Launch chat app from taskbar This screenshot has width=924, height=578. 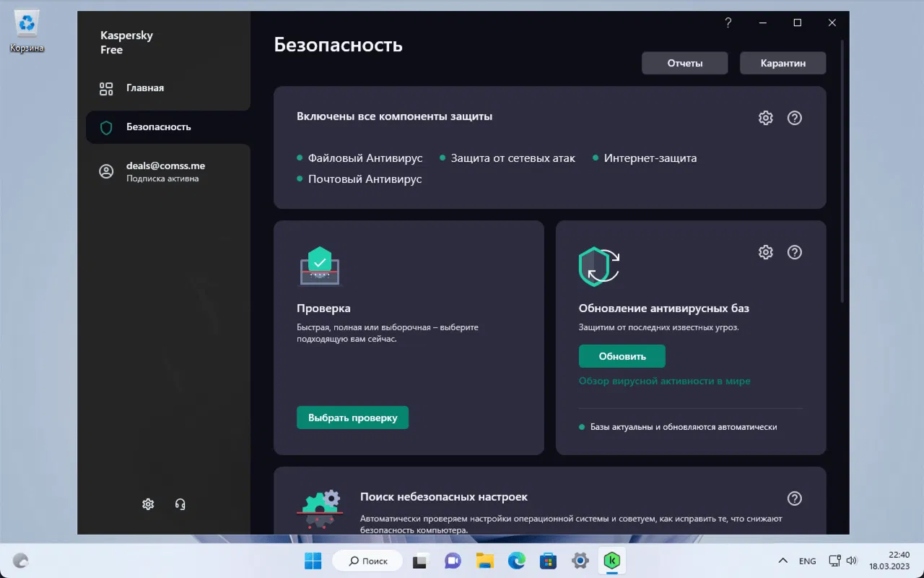pos(453,561)
